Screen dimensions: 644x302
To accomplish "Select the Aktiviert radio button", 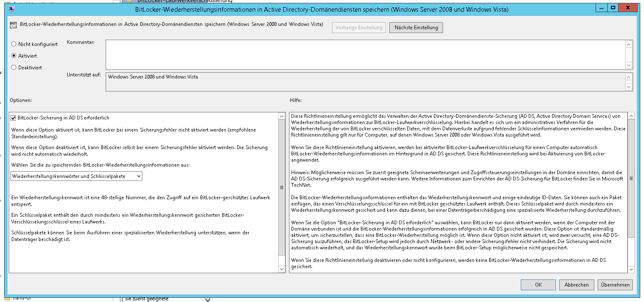I will tap(14, 56).
